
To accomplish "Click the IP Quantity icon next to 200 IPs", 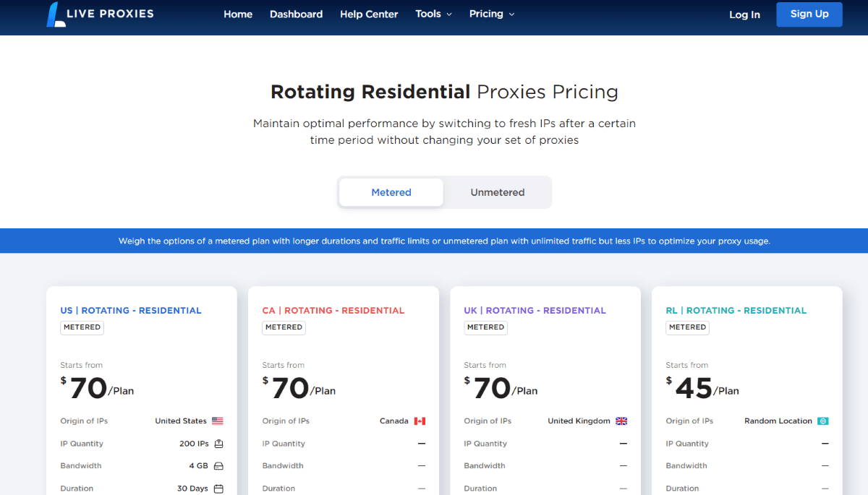I will coord(218,444).
